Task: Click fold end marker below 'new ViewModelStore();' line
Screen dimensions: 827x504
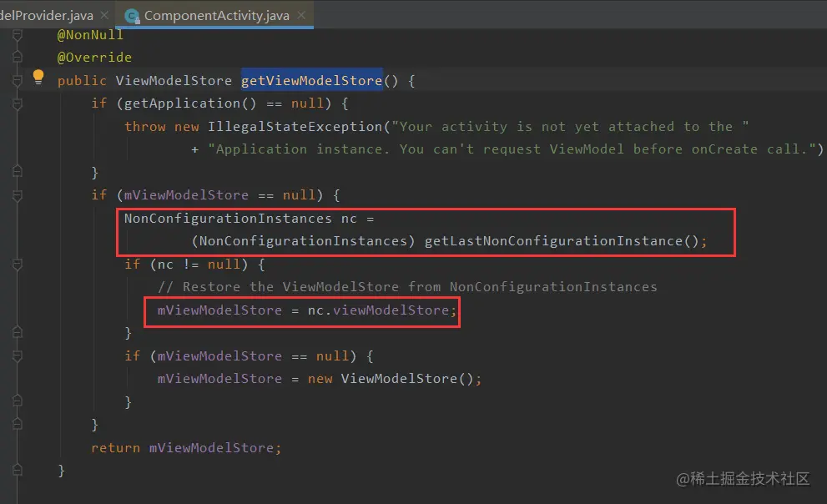Action: point(17,401)
